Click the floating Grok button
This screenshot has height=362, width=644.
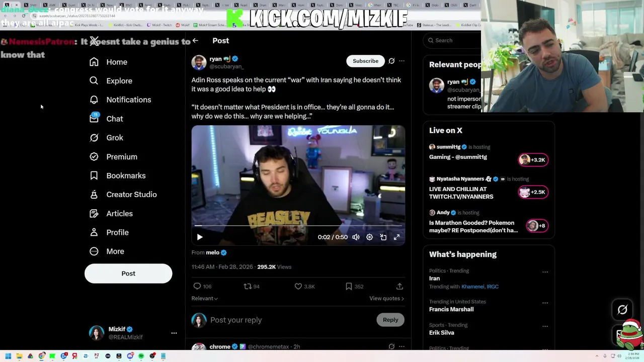[x=622, y=310]
